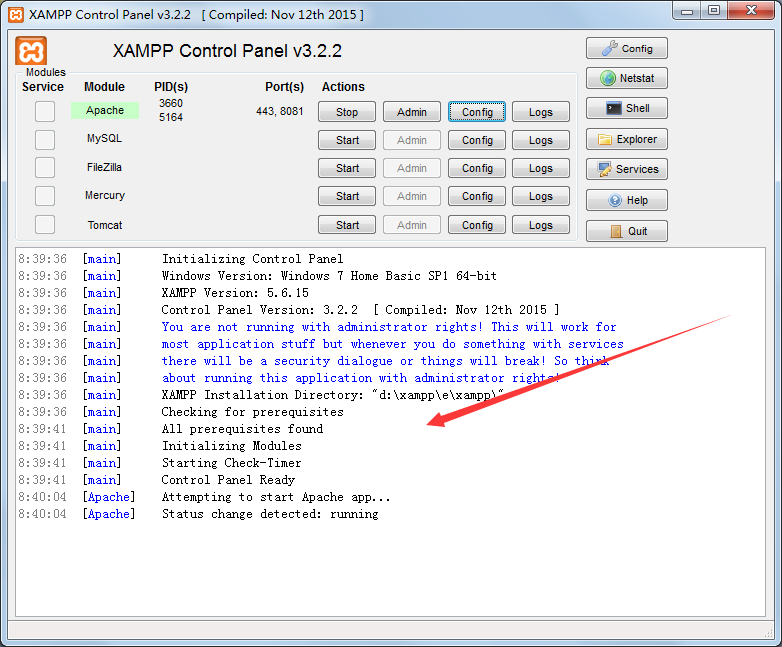Click the Windows Version log line

click(x=329, y=276)
